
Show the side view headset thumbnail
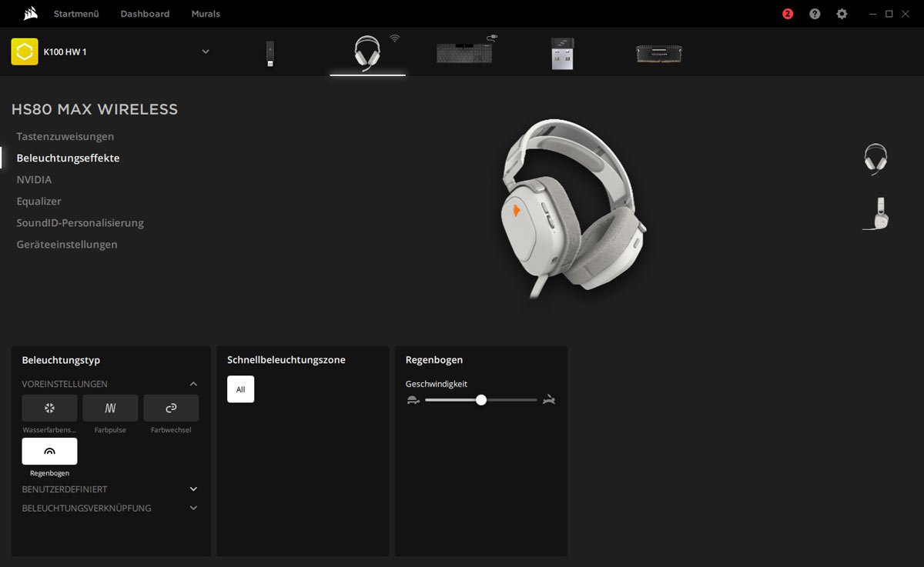click(x=875, y=214)
